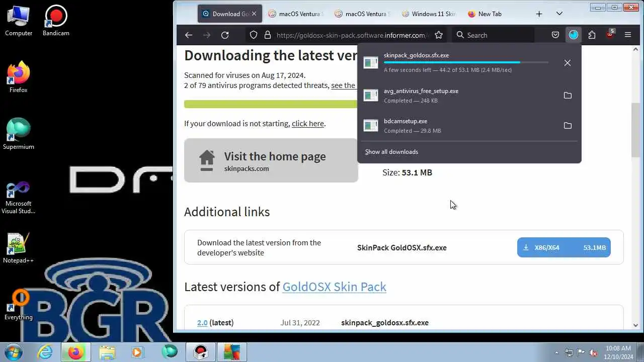Switch to the second macOS Ventura tab
Viewport: 644px width, 362px height.
coord(362,14)
